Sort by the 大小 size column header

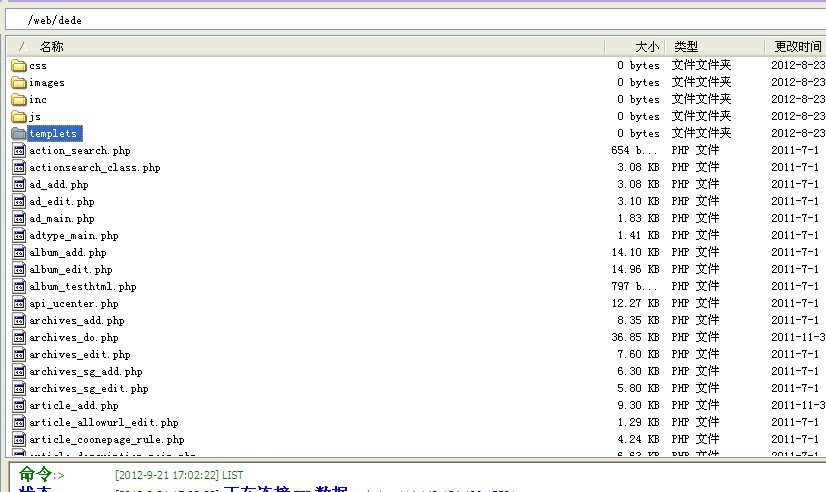646,47
